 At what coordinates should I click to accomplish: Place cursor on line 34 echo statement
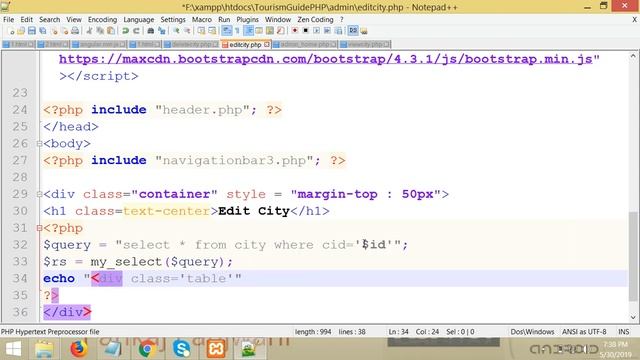click(142, 278)
